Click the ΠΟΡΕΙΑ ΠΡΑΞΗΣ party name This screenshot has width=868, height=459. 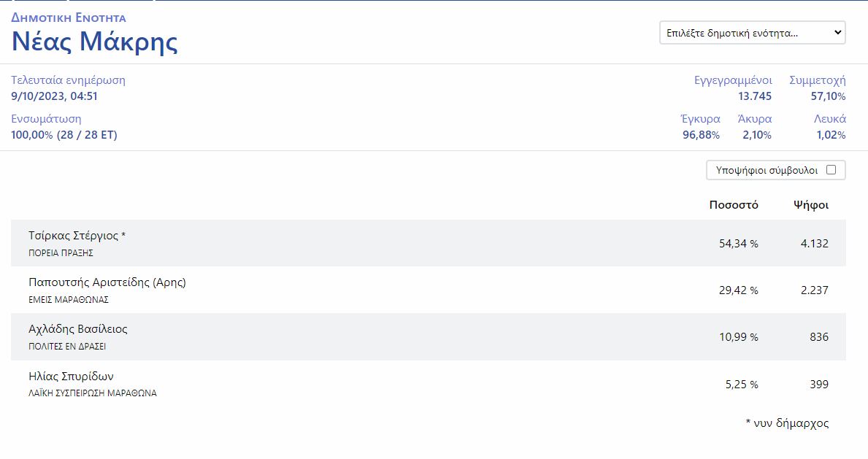(61, 253)
